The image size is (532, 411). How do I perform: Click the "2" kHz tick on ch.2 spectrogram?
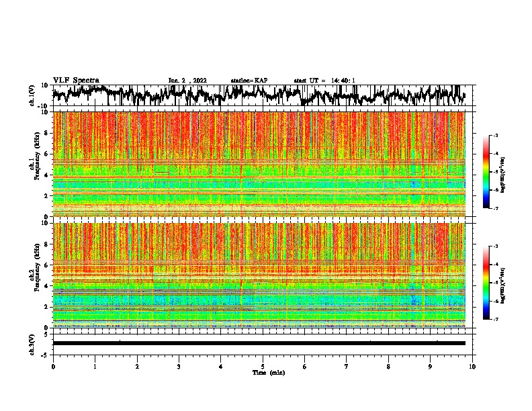(46, 307)
